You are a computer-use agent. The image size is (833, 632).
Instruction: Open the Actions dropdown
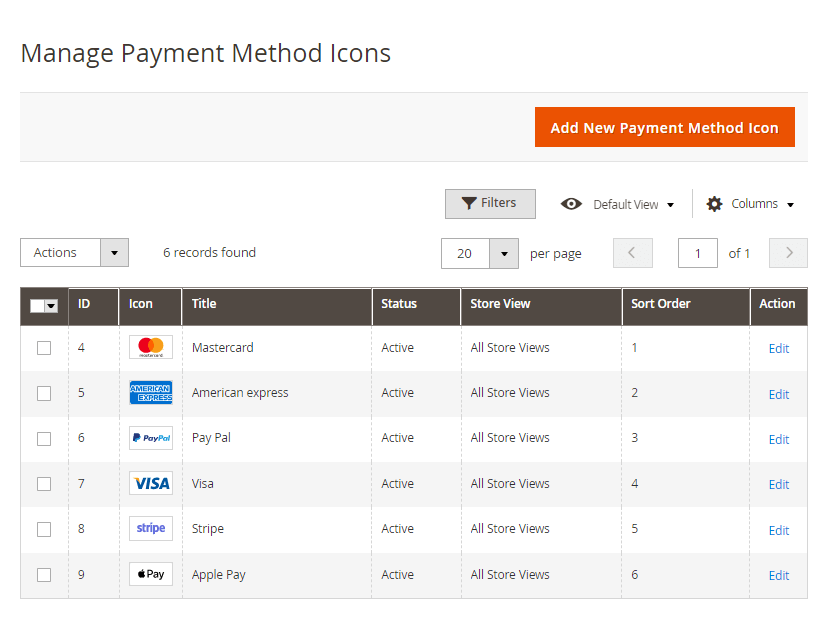pos(75,253)
